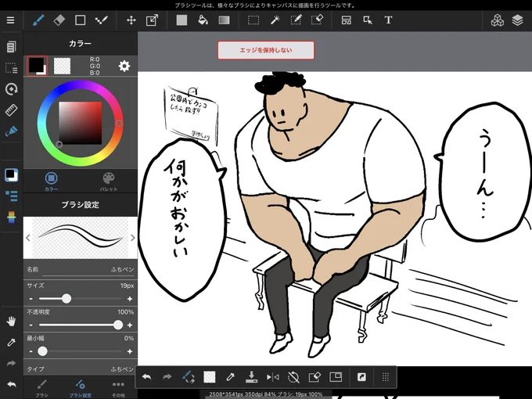Click undo in bottom shortcut bar

coord(146,377)
